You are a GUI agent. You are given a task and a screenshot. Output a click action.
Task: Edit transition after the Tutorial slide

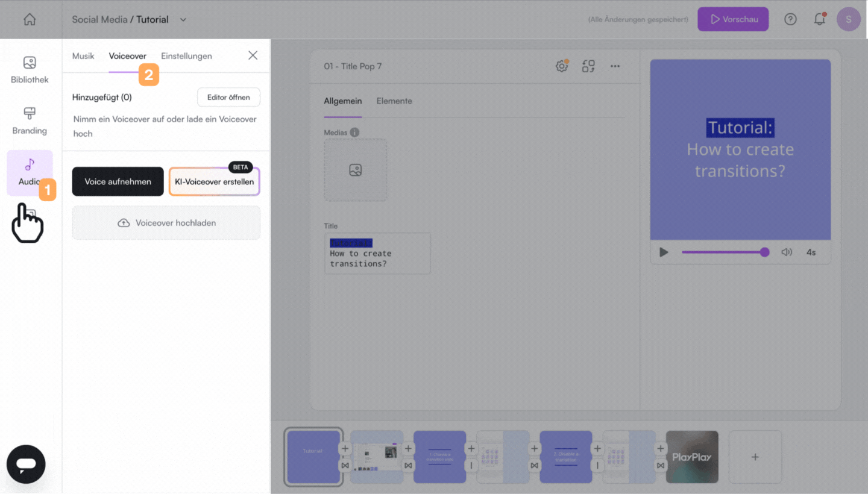[345, 466]
